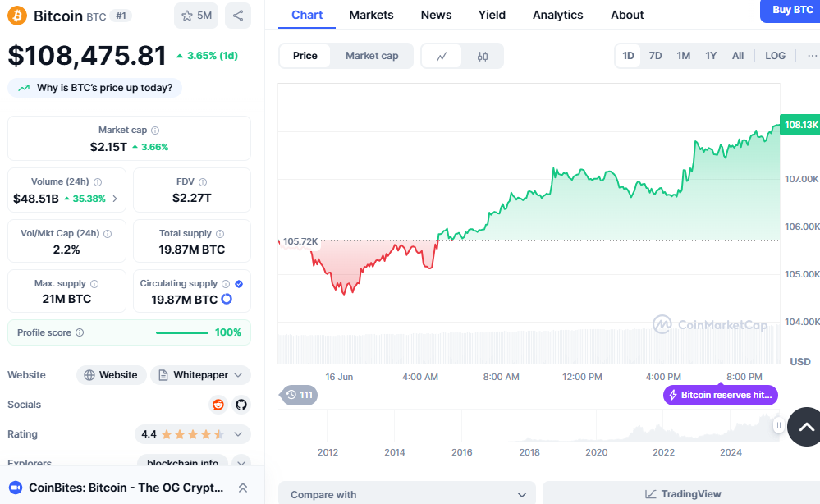
Task: Expand the 4.4 rating dropdown
Action: [192, 434]
